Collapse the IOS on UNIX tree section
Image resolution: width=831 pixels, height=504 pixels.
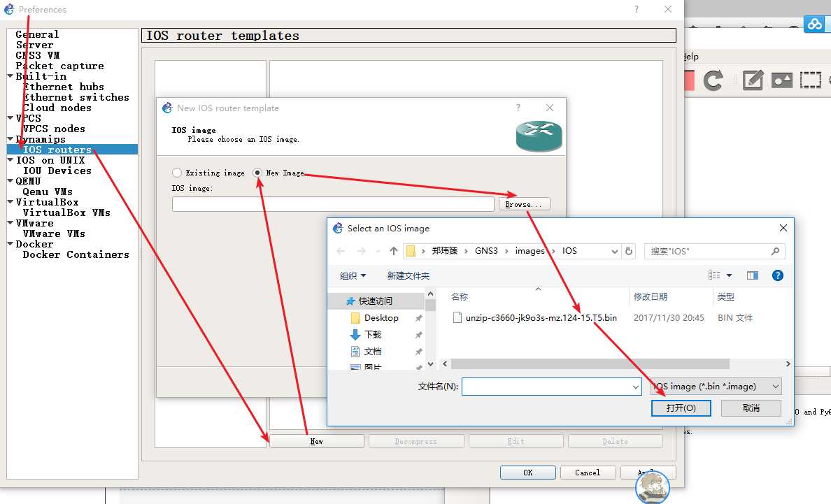click(x=10, y=160)
